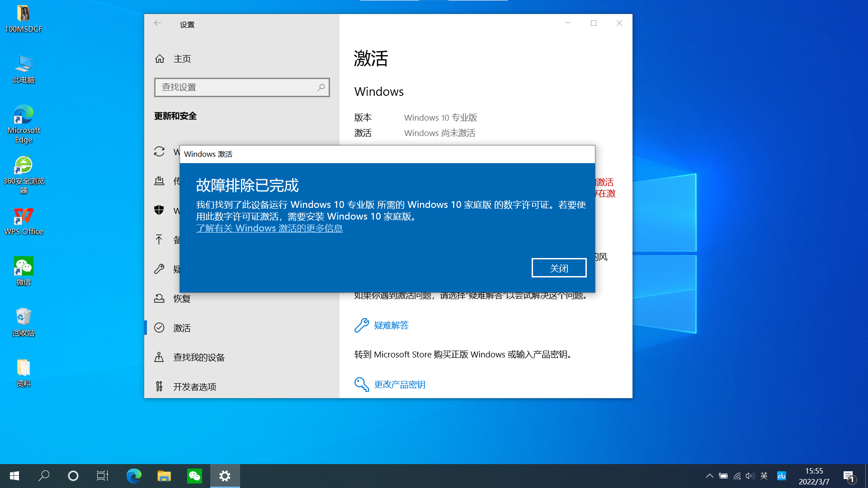Maximize the Settings window
Screen dimensions: 868x488
594,23
